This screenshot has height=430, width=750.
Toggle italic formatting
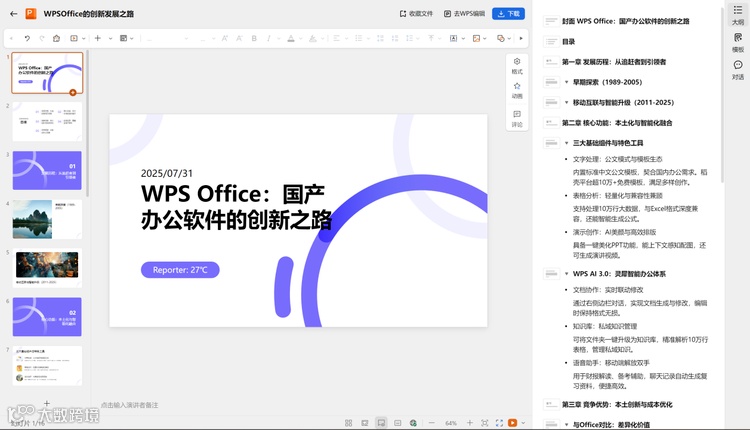pos(269,38)
